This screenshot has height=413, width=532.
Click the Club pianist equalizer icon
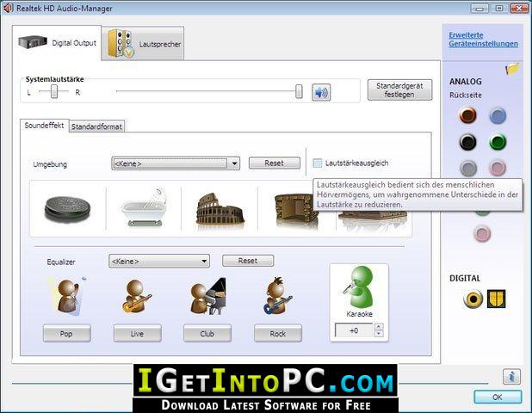[x=207, y=296]
